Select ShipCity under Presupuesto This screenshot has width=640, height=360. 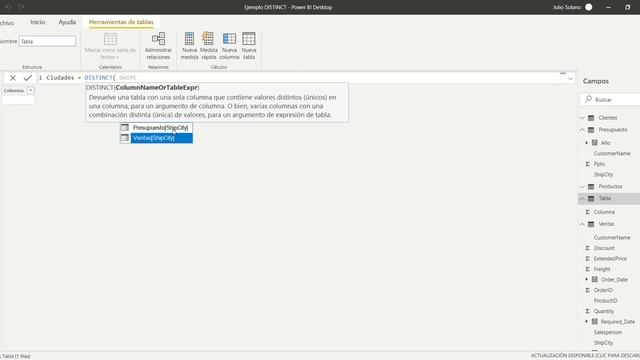[603, 174]
